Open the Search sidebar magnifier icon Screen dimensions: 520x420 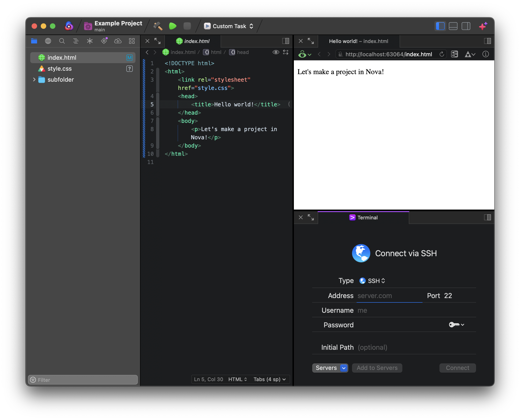[62, 41]
